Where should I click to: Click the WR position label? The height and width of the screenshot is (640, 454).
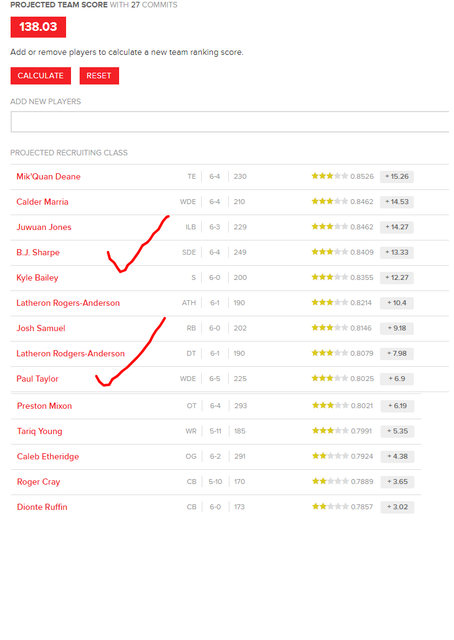click(191, 431)
